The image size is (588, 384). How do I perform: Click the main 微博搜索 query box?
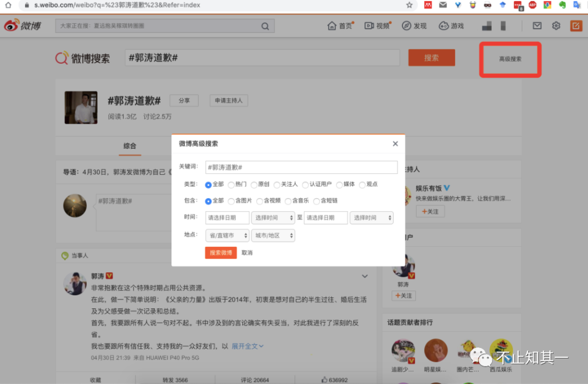pos(262,58)
